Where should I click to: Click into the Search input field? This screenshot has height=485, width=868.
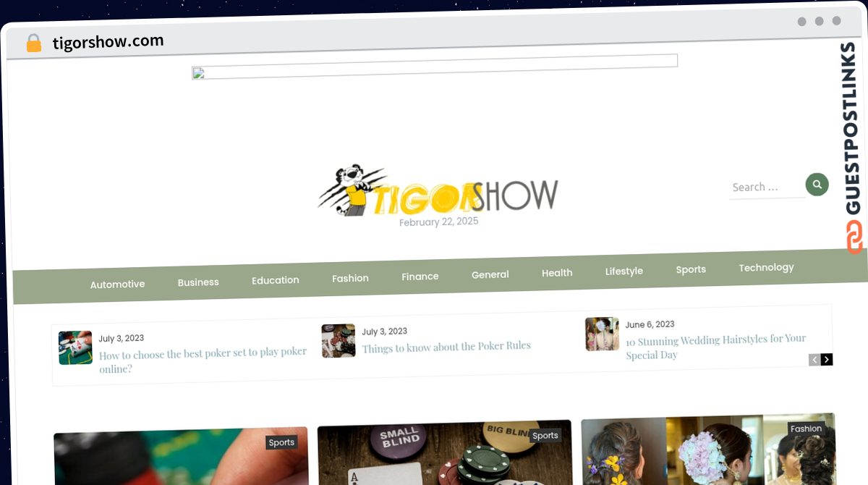click(x=767, y=187)
